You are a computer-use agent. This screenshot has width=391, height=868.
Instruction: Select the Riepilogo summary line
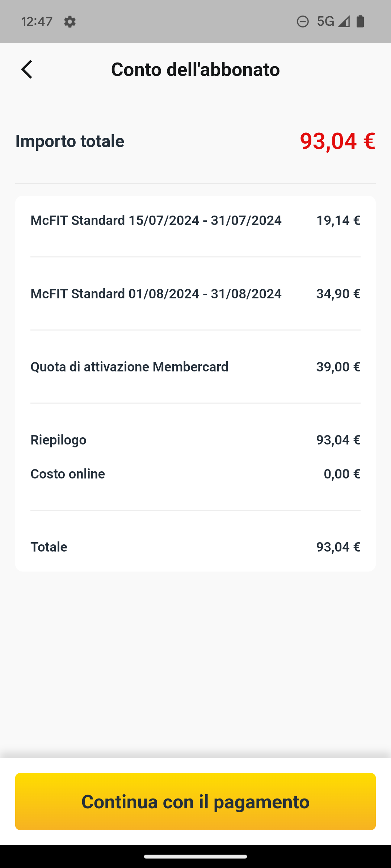point(195,440)
